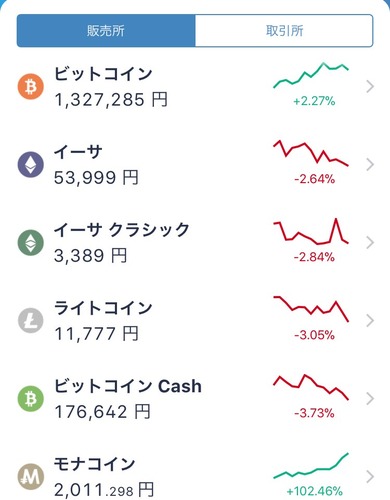Tap the green Bitcoin Cash logo icon
Screen dimensions: 390x500
(x=30, y=399)
